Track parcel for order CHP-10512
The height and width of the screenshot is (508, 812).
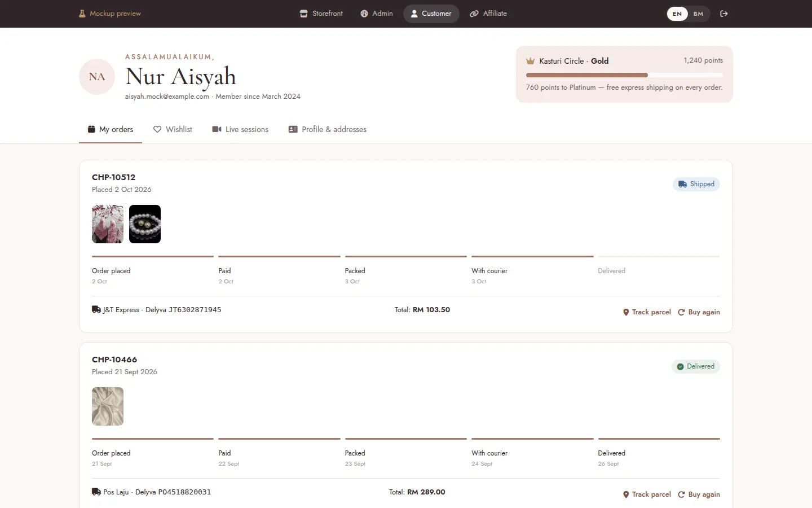point(647,312)
